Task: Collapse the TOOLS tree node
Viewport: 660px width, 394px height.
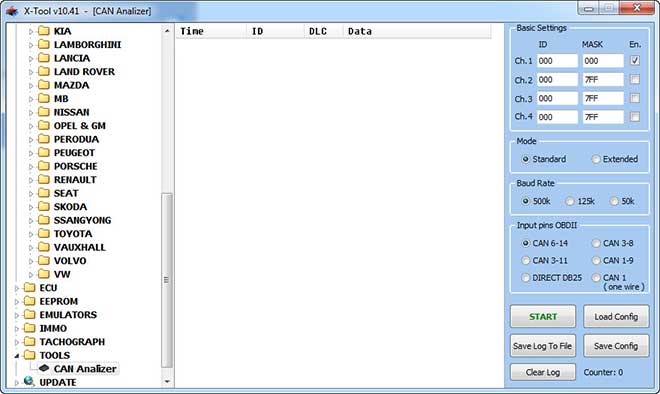Action: pyautogui.click(x=17, y=356)
